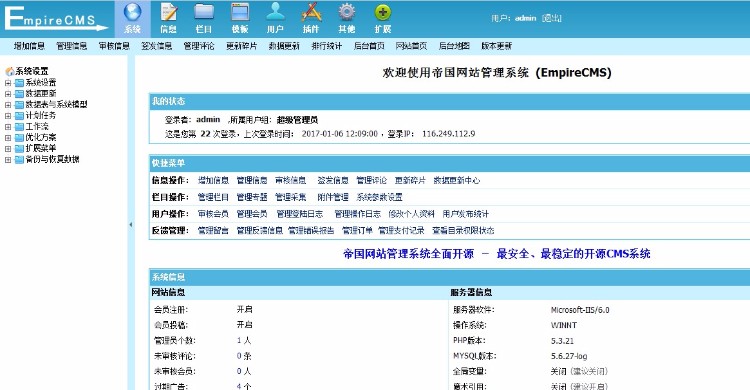Select 数据表与系统模型 label in the tree
The height and width of the screenshot is (390, 750).
[56, 104]
